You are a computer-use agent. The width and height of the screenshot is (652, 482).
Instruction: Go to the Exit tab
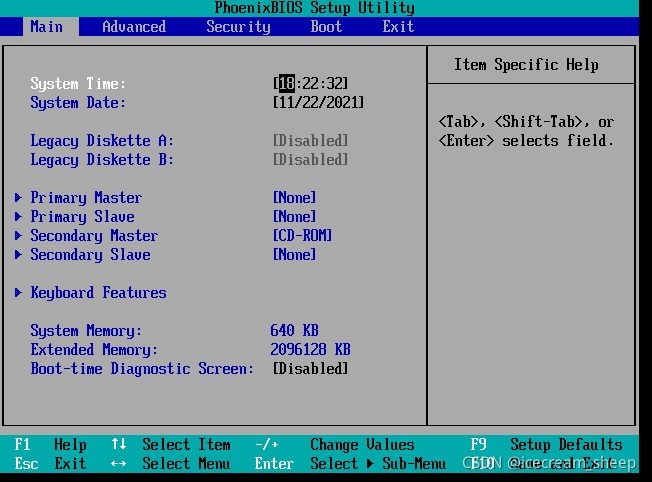tap(398, 27)
